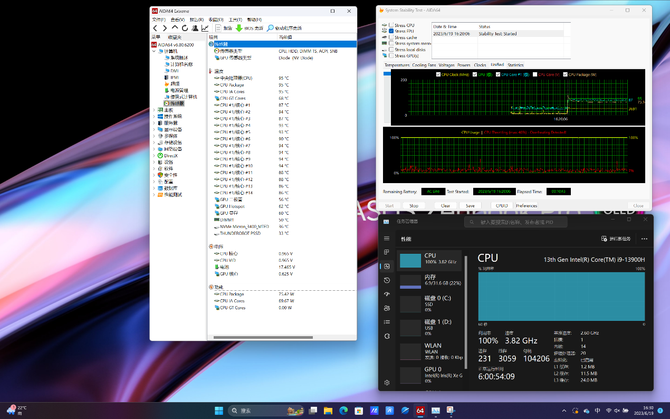
Task: Enable the Stress CPU checkbox
Action: [x=391, y=25]
